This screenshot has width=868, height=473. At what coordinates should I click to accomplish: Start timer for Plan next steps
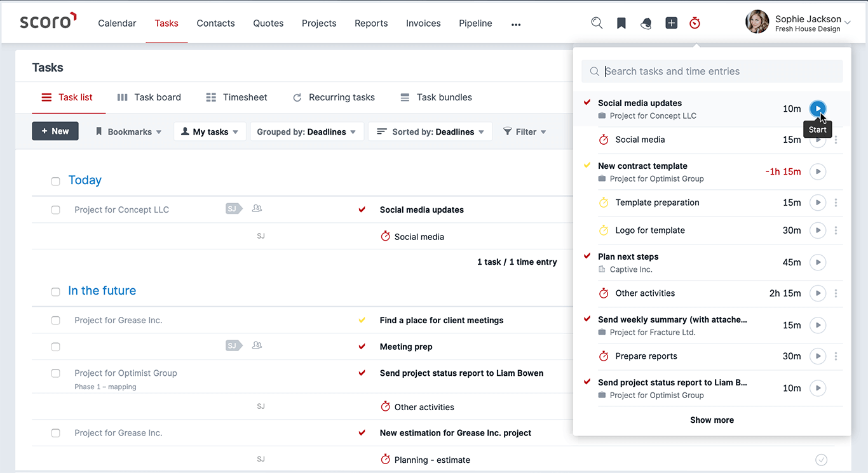click(818, 262)
